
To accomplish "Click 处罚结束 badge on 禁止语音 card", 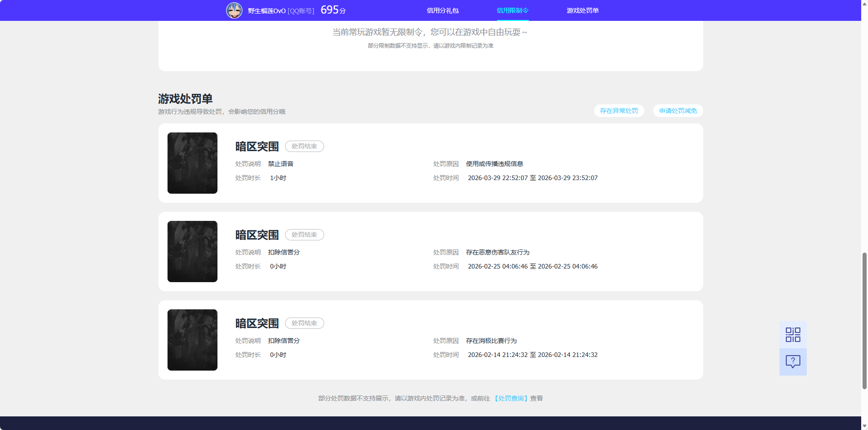I will (x=304, y=146).
